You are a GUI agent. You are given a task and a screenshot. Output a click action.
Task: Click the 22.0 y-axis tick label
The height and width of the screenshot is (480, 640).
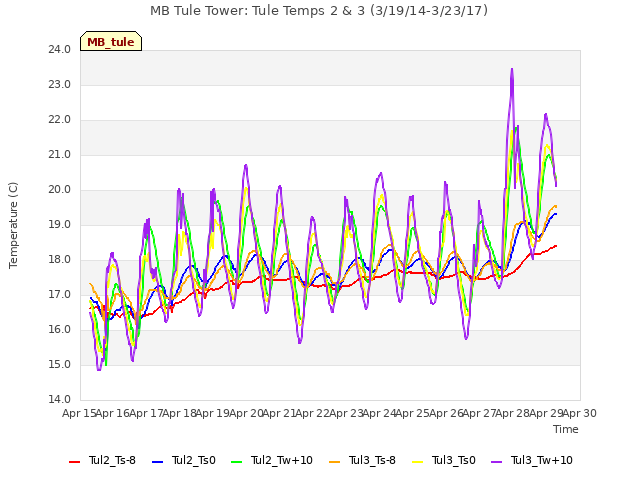(x=60, y=120)
